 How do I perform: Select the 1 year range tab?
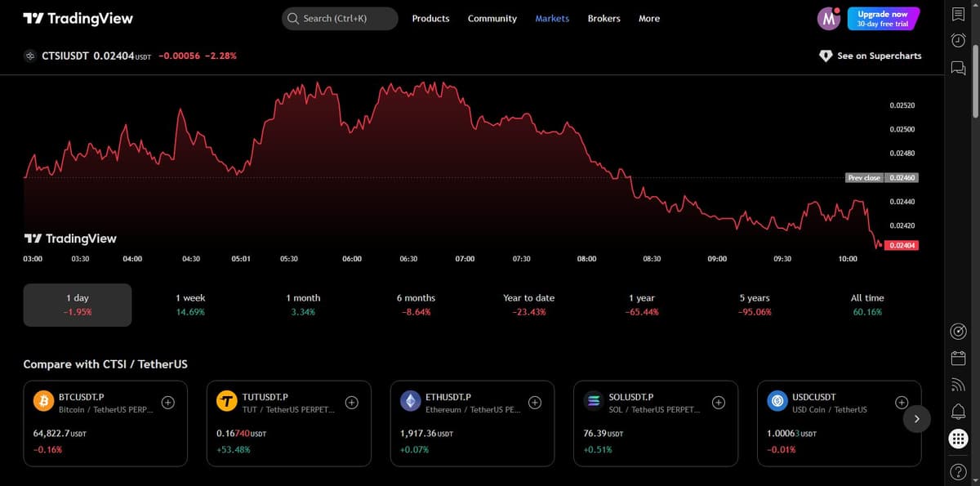641,305
